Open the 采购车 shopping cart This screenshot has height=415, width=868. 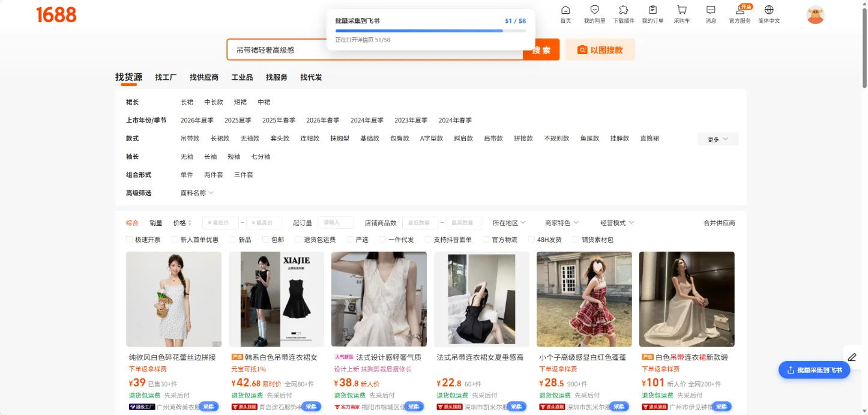pos(681,10)
